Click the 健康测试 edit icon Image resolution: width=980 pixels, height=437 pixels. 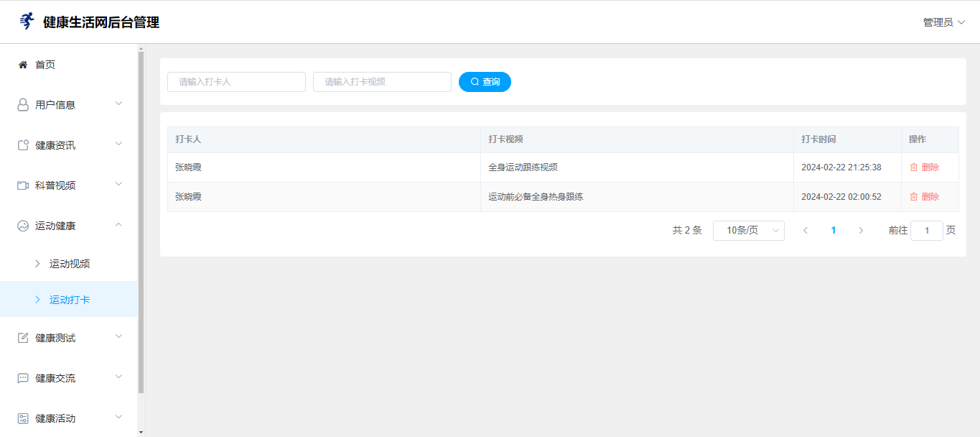[x=23, y=338]
